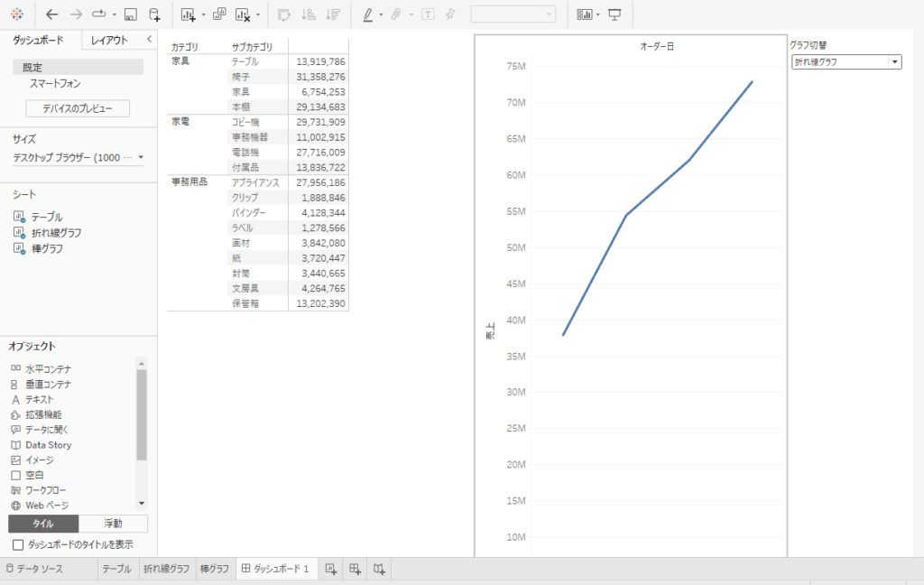Switch to the レイアウト tab
The image size is (924, 585).
coord(109,40)
